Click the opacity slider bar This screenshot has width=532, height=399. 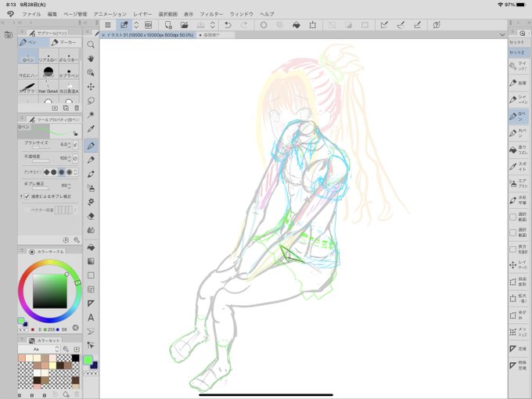41,161
